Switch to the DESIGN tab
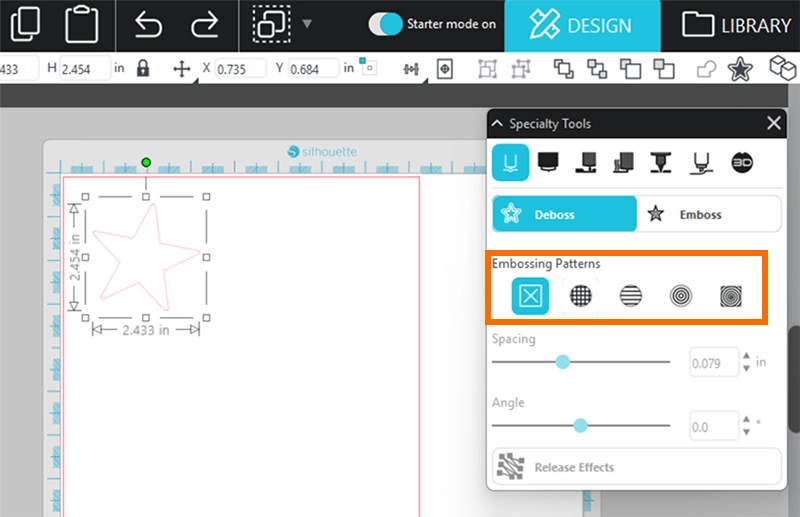This screenshot has width=800, height=517. click(582, 25)
